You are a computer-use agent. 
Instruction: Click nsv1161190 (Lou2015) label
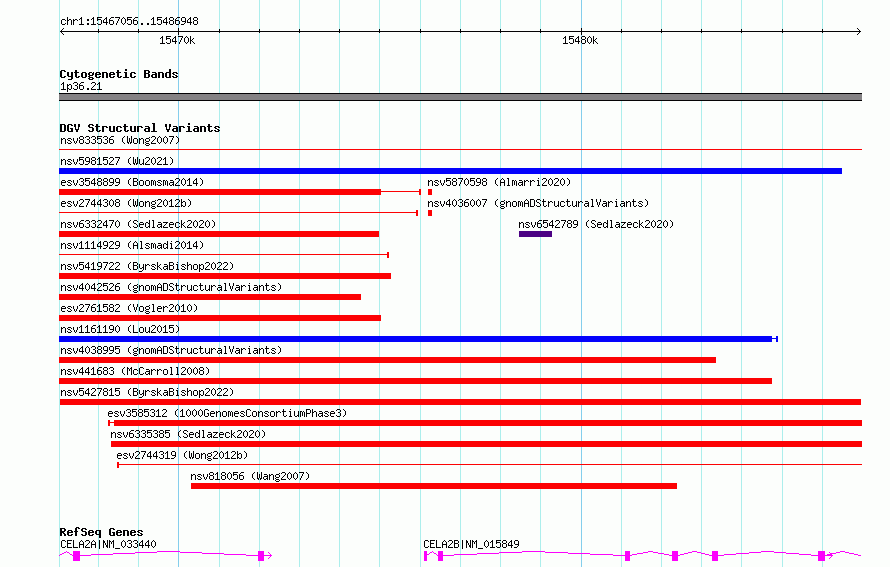(120, 329)
